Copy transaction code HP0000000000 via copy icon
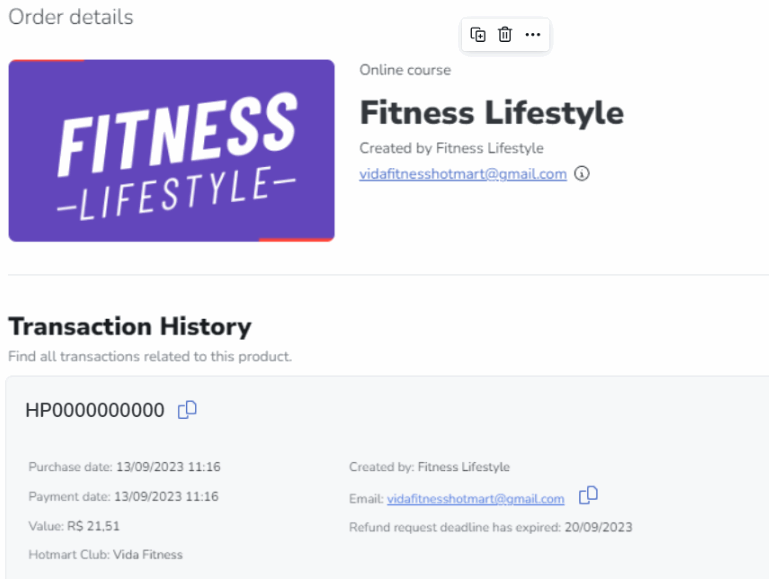Viewport: 769px width, 579px height. 187,410
